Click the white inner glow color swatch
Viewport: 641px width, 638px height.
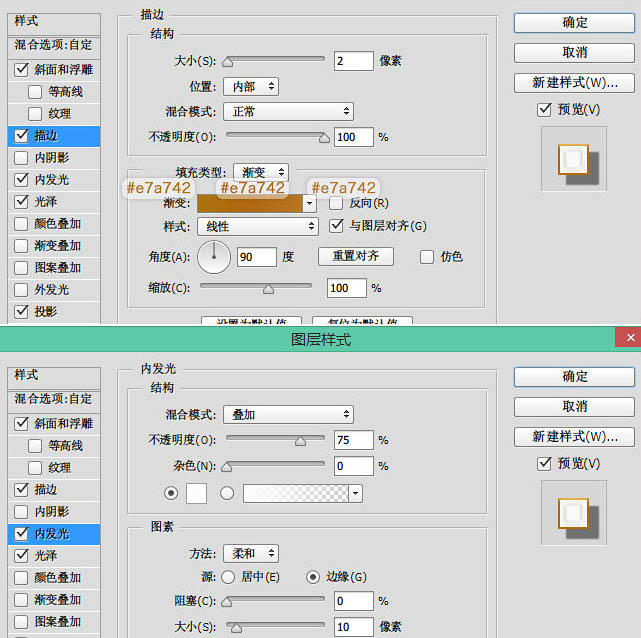coord(196,493)
